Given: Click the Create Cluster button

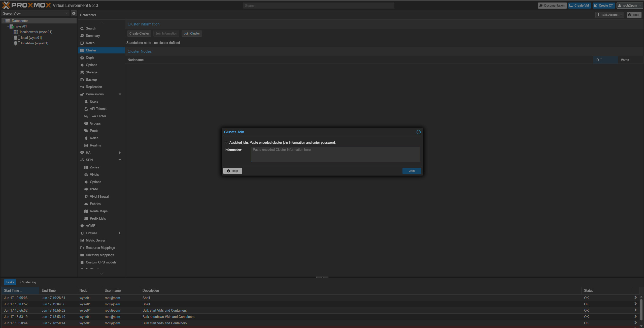Looking at the screenshot, I should (139, 34).
